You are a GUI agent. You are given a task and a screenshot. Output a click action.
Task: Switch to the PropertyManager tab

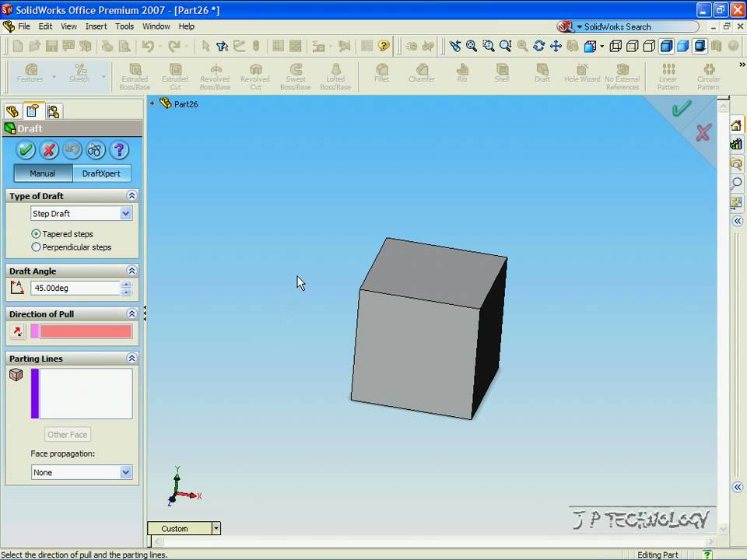coord(33,111)
